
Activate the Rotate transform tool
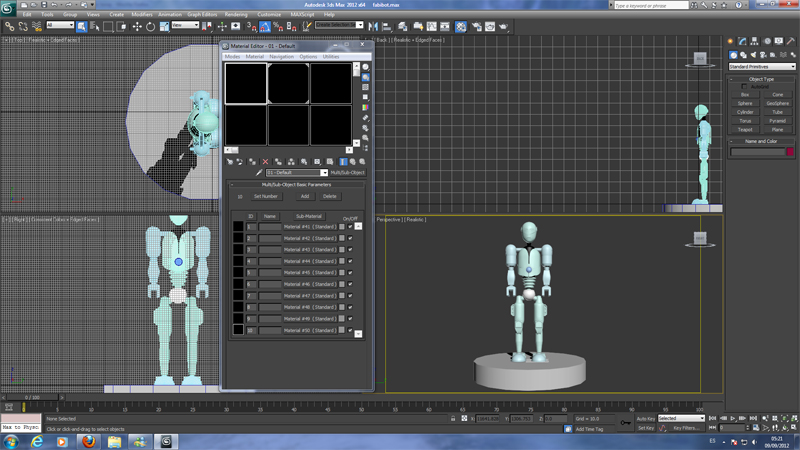pos(149,25)
